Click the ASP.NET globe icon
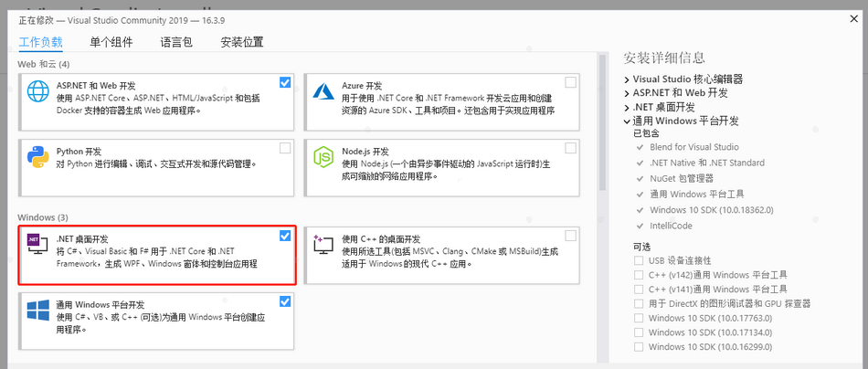The width and height of the screenshot is (868, 369). (x=38, y=92)
